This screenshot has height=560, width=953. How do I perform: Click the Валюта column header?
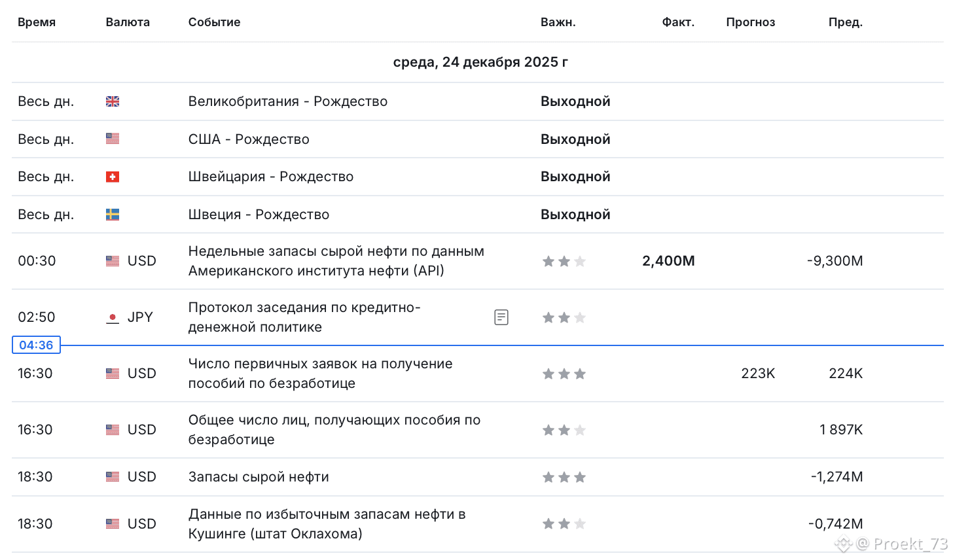coord(128,22)
